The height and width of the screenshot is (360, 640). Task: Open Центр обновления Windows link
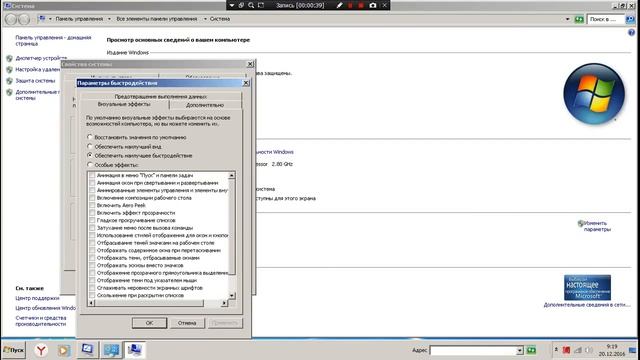[46, 308]
